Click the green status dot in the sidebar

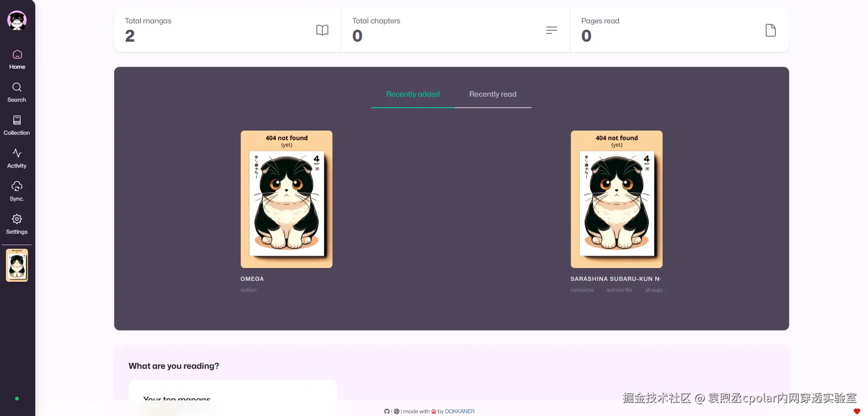click(17, 399)
